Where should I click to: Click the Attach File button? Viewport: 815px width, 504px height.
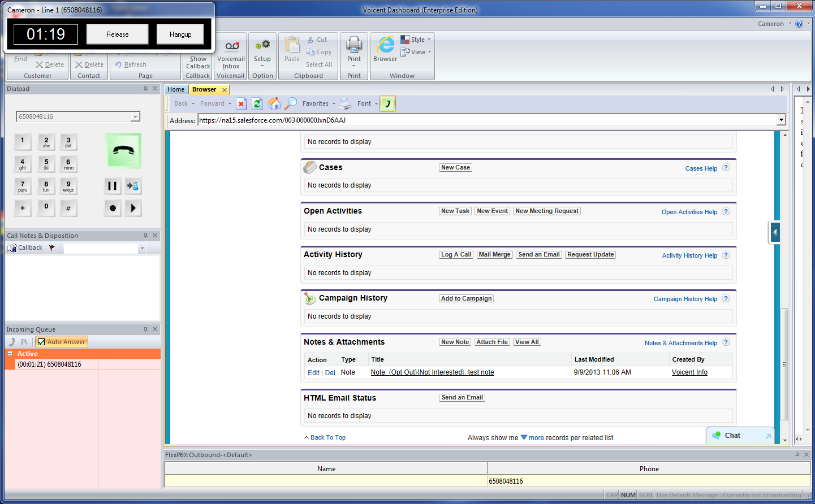492,342
